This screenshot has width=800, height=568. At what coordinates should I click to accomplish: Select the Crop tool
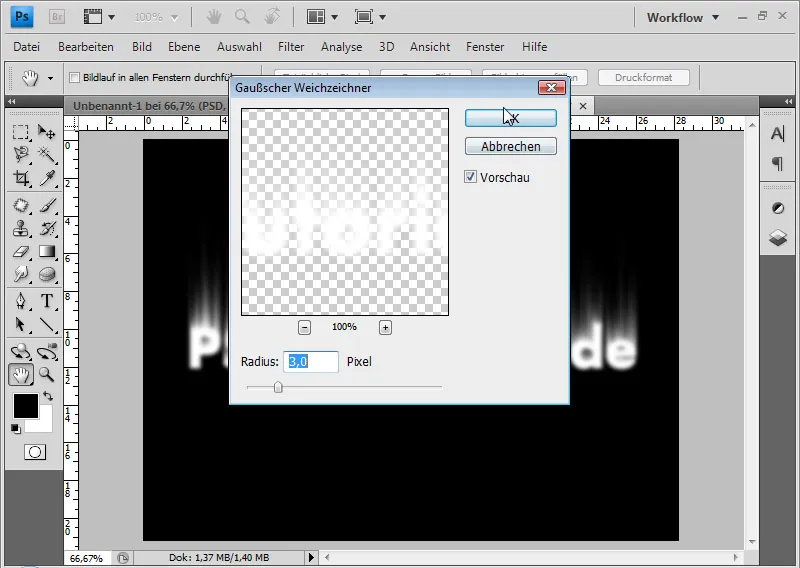pyautogui.click(x=20, y=178)
